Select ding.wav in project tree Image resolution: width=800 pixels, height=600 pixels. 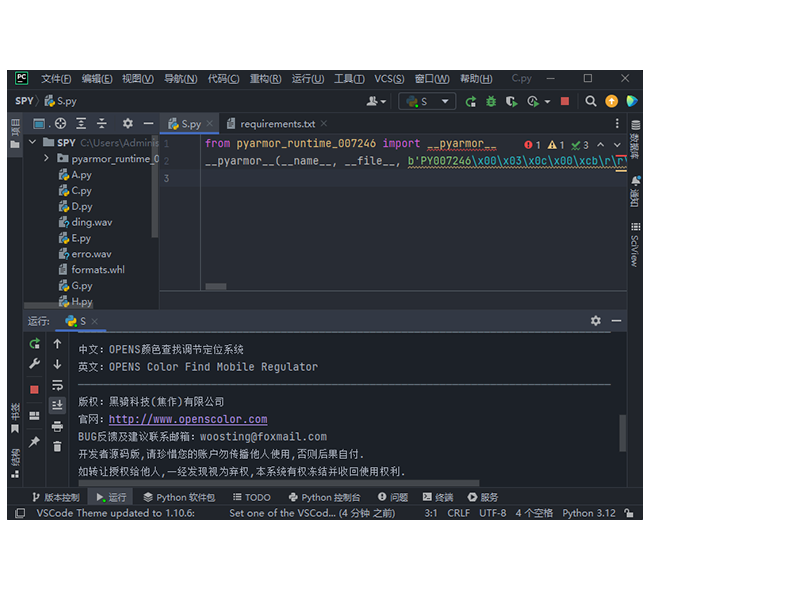point(85,222)
